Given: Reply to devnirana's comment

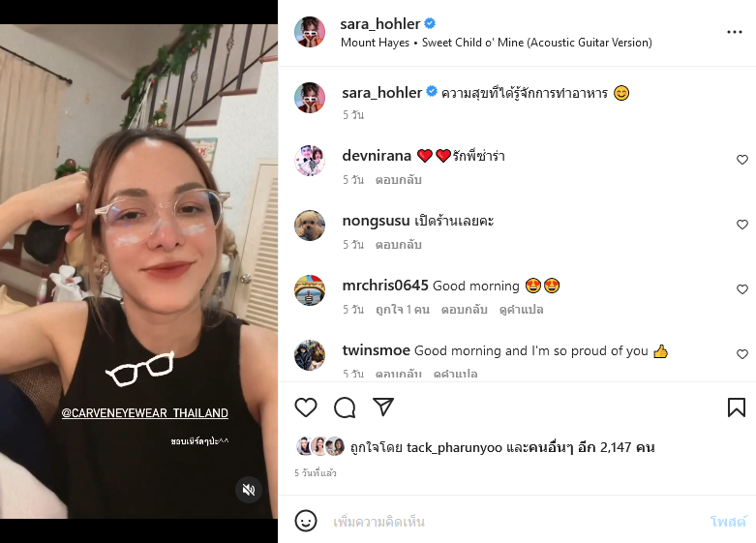Looking at the screenshot, I should coord(398,180).
